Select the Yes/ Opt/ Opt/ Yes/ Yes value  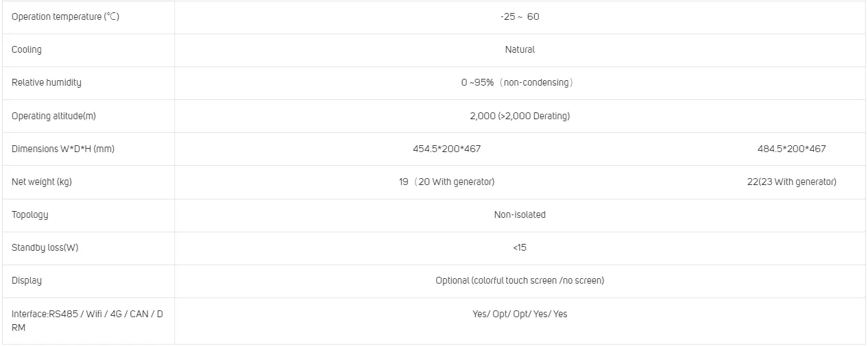click(520, 314)
